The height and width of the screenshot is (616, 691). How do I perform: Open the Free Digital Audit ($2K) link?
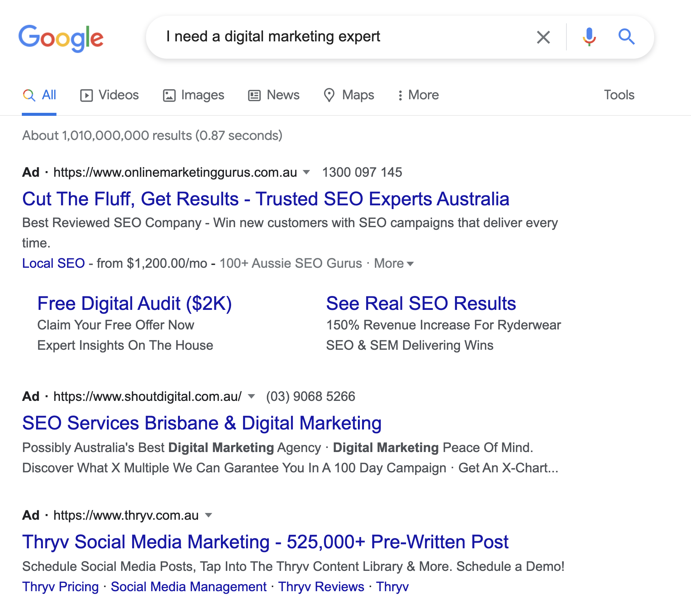click(x=134, y=303)
